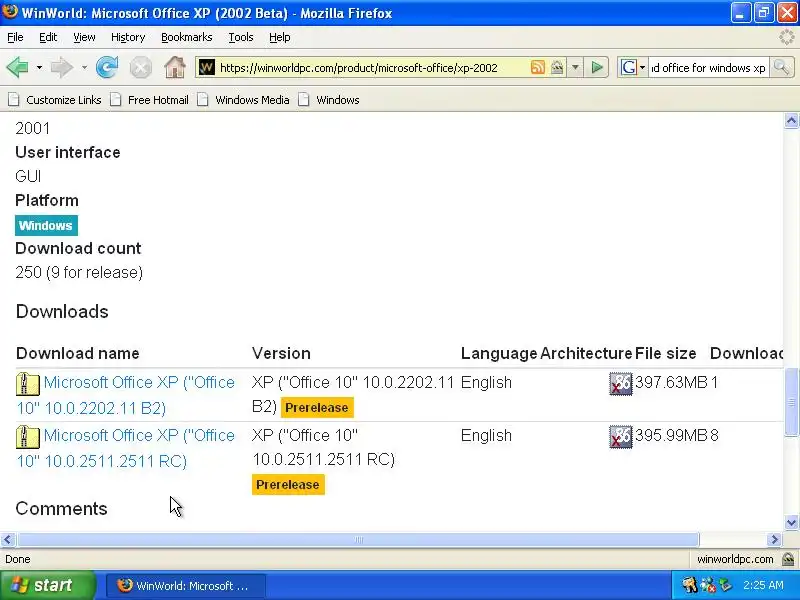Screen dimensions: 800x600
Task: Open the Customize Links bookmark
Action: [55, 100]
